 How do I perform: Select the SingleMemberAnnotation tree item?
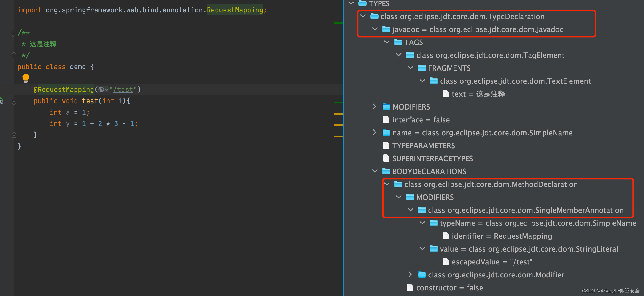click(x=525, y=210)
